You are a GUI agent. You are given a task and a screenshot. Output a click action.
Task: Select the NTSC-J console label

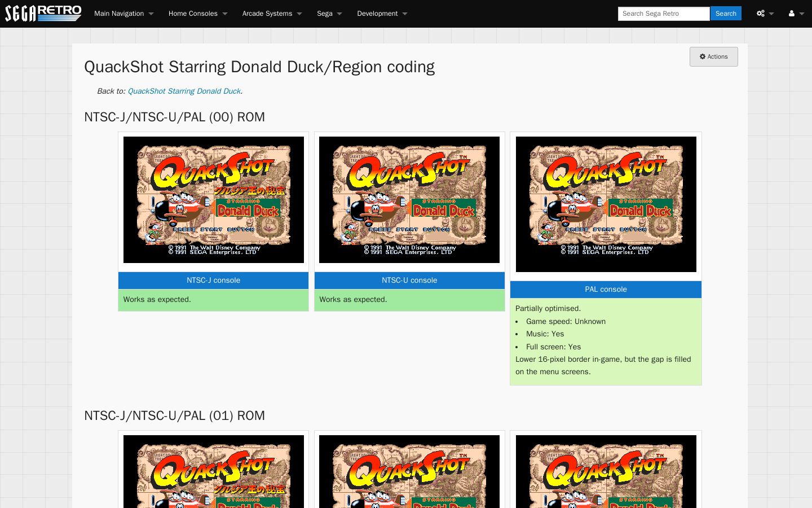click(x=214, y=281)
